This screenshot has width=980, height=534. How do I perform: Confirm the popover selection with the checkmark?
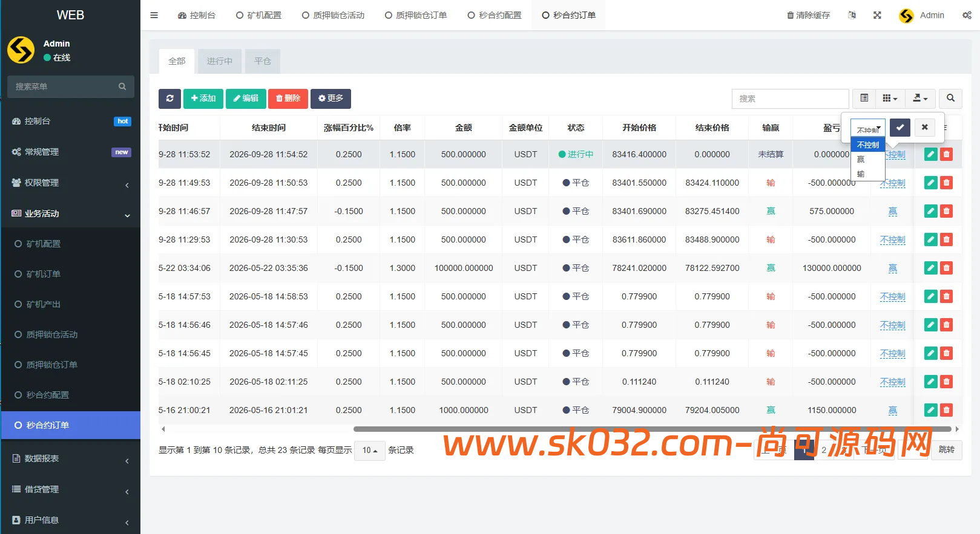900,127
